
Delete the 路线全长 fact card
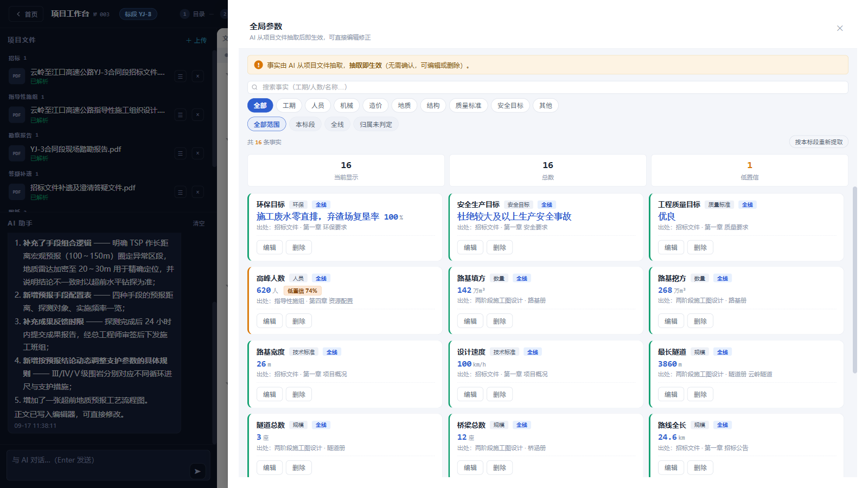coord(700,468)
